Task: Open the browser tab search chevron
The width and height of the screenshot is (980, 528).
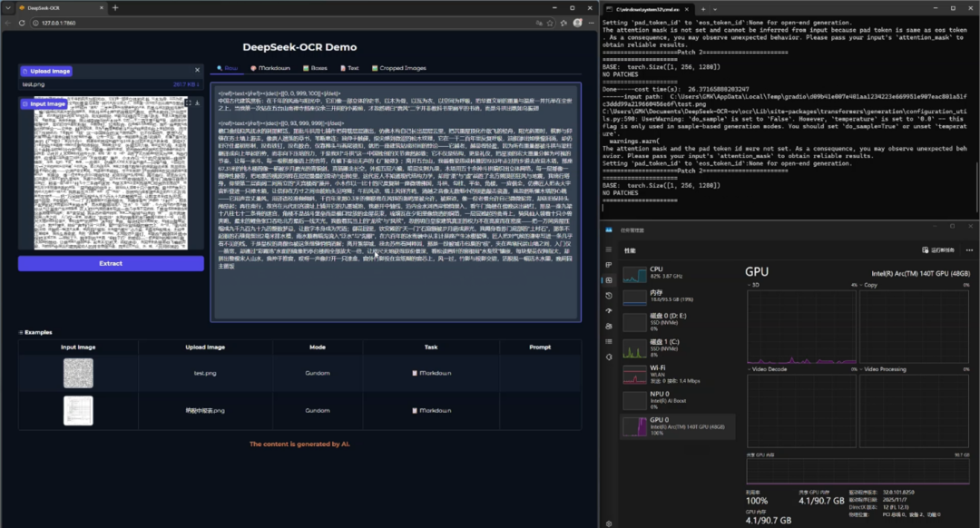Action: point(7,7)
